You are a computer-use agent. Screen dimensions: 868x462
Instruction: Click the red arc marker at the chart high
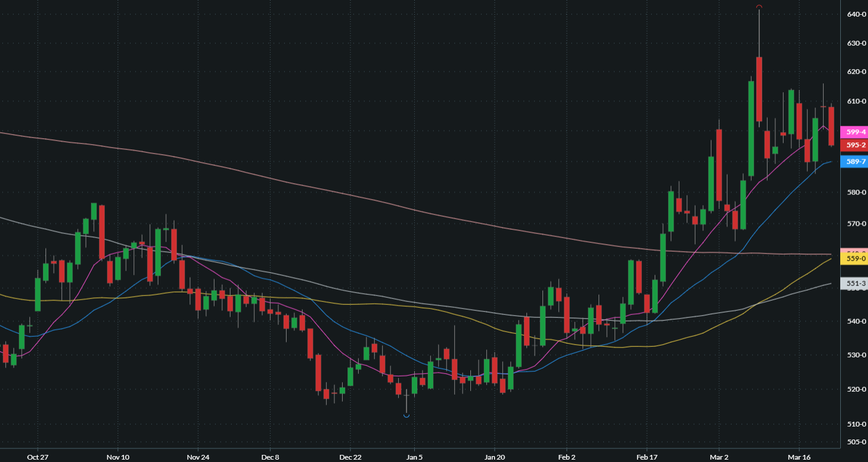click(759, 6)
